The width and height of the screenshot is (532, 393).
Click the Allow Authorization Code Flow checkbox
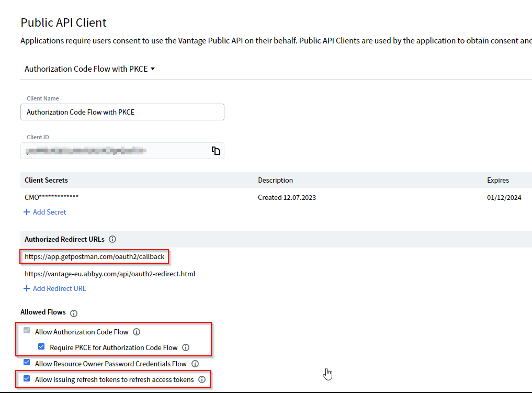click(27, 331)
